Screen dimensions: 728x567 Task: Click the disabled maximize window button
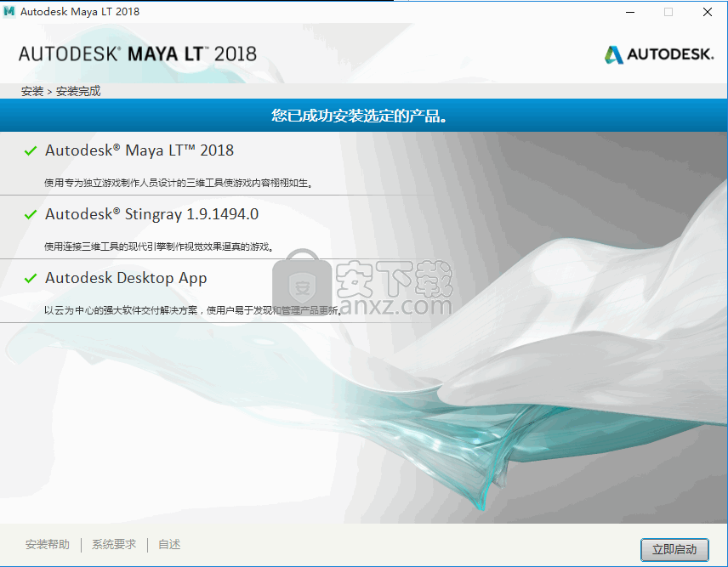[x=668, y=12]
